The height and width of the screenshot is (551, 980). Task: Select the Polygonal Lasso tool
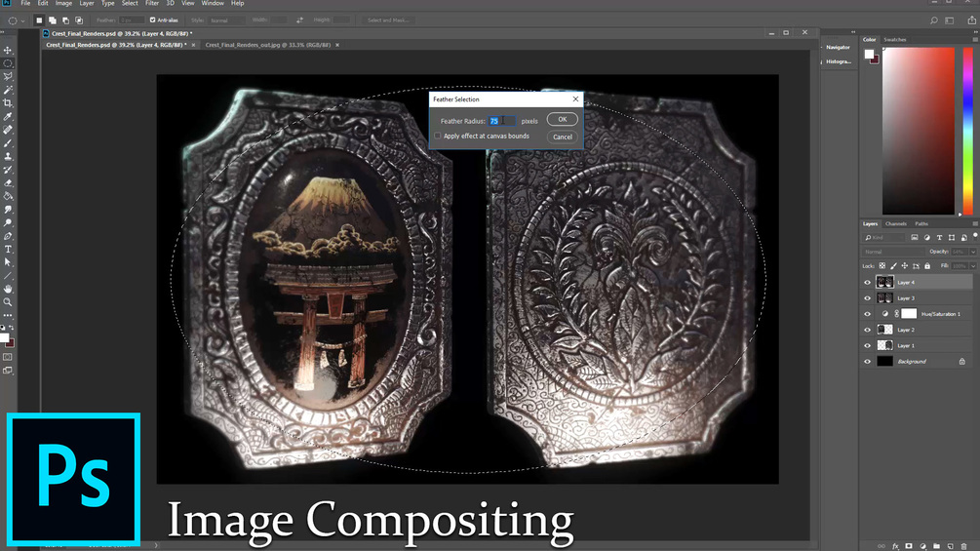[8, 76]
